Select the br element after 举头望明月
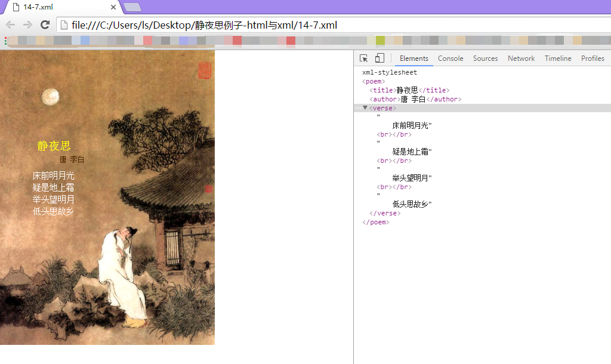The width and height of the screenshot is (611, 364). pos(394,187)
